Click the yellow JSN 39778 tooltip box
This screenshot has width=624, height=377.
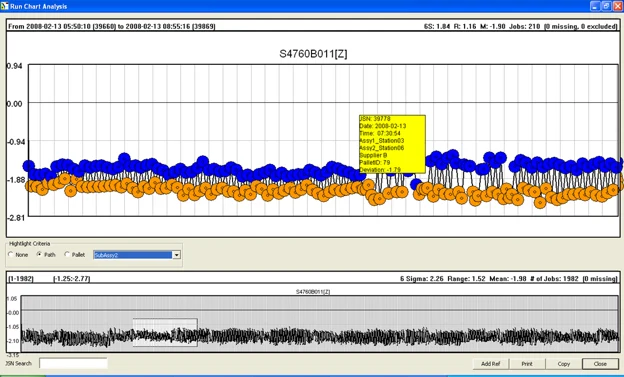[392, 144]
